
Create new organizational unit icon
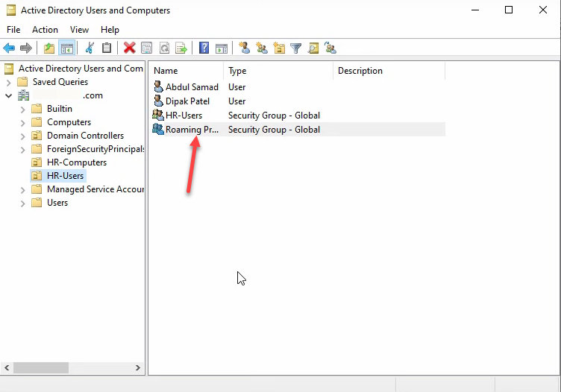pyautogui.click(x=279, y=48)
